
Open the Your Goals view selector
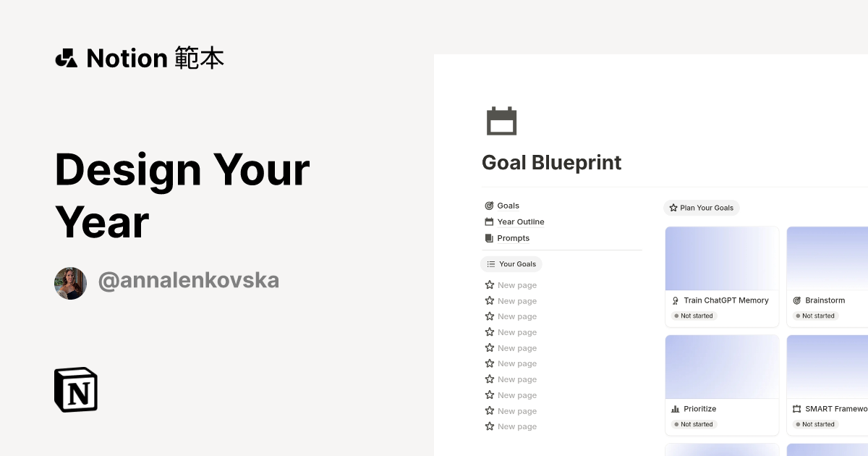511,263
